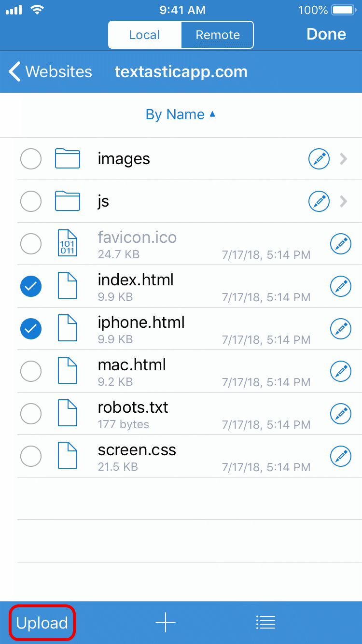Viewport: 362px width, 644px height.
Task: Tap the textasticapp.com title
Action: click(181, 71)
